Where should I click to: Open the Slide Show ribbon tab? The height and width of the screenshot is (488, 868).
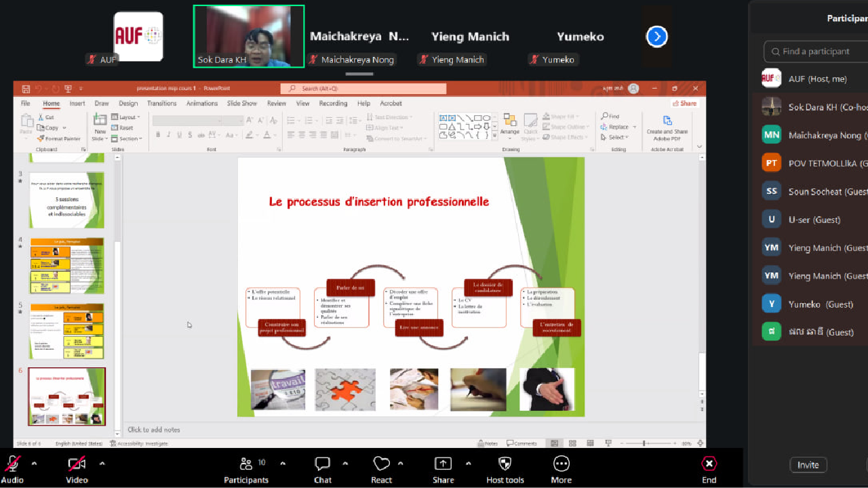coord(242,104)
